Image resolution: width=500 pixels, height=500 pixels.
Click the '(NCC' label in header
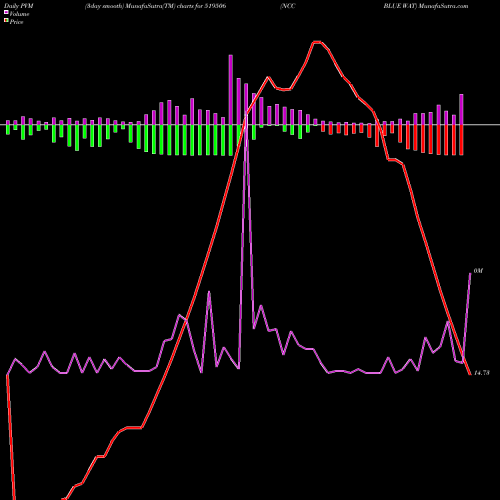(288, 6)
